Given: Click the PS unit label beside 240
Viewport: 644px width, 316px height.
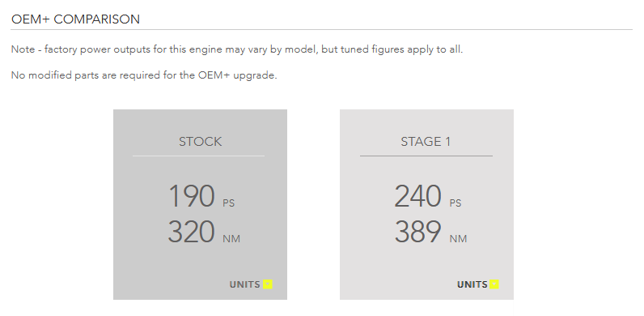Looking at the screenshot, I should click(x=455, y=203).
